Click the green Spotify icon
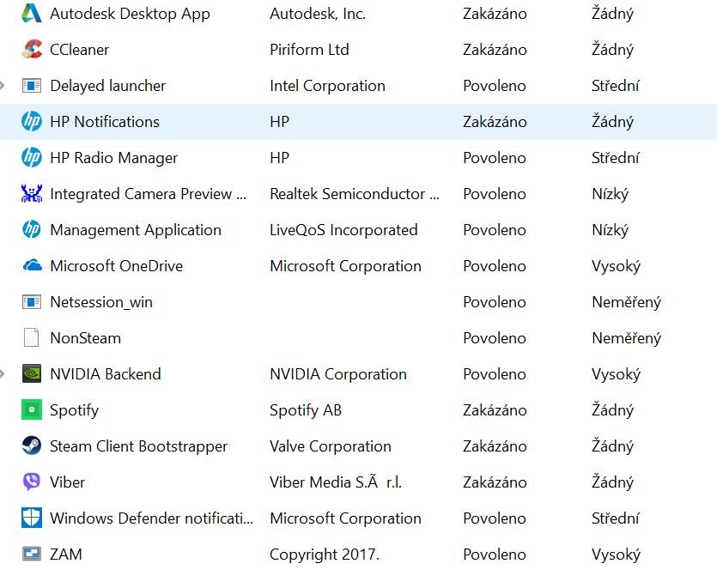Viewport: 717px width, 588px height. (x=32, y=409)
